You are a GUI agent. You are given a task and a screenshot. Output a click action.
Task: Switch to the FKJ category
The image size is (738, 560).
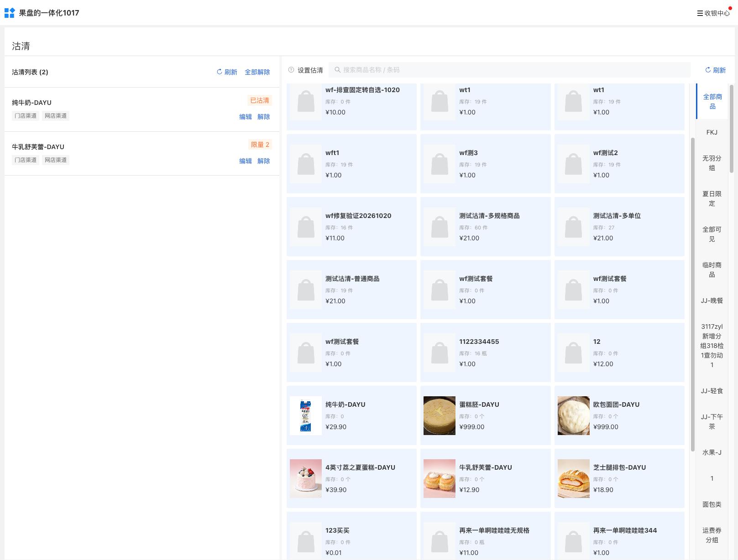[712, 132]
